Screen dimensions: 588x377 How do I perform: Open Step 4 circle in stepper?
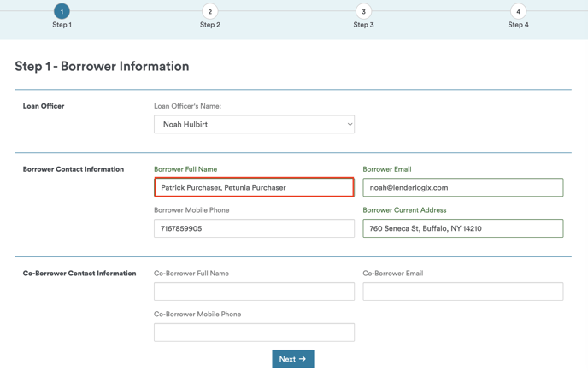pyautogui.click(x=518, y=11)
